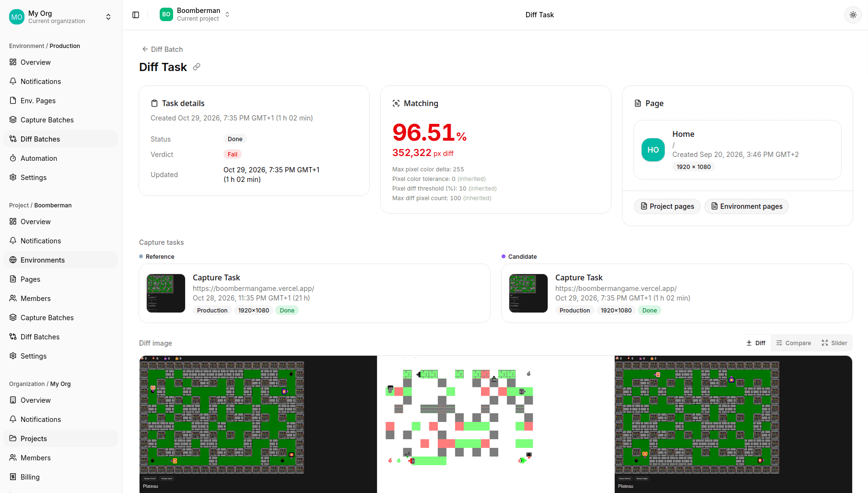
Task: Open the Candidate capture task URL
Action: pos(616,289)
